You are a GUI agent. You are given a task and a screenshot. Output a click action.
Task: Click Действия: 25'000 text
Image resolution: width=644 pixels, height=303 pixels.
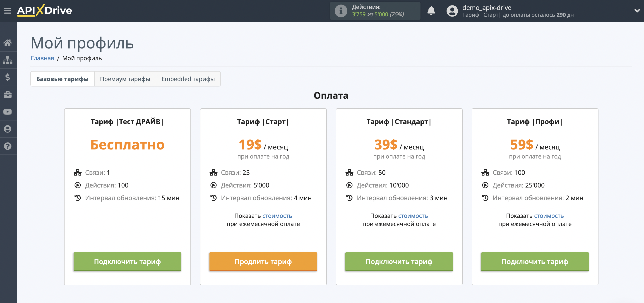point(519,185)
